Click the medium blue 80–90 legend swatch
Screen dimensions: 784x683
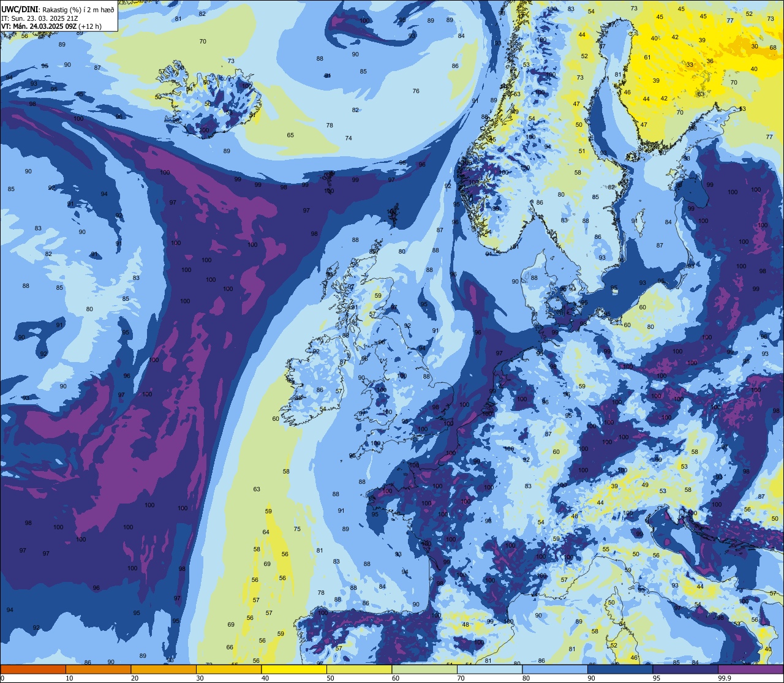point(555,669)
